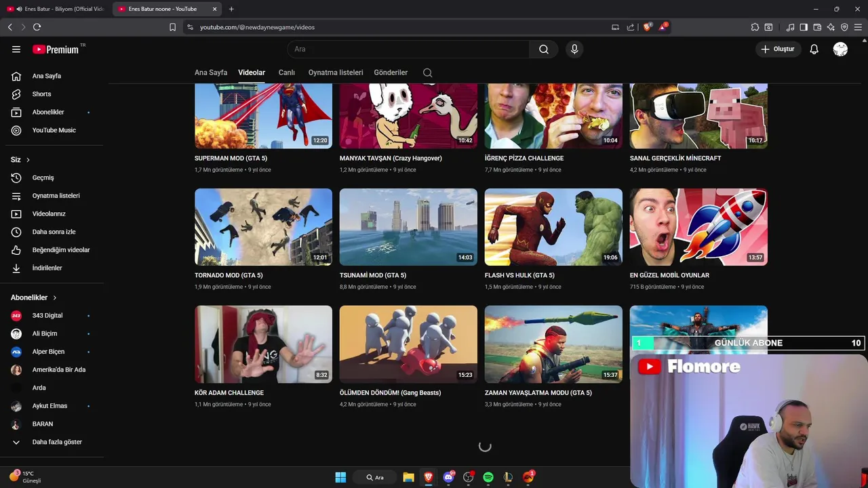Image resolution: width=868 pixels, height=488 pixels.
Task: Open Brave Wallet icon in toolbar
Action: tap(817, 27)
